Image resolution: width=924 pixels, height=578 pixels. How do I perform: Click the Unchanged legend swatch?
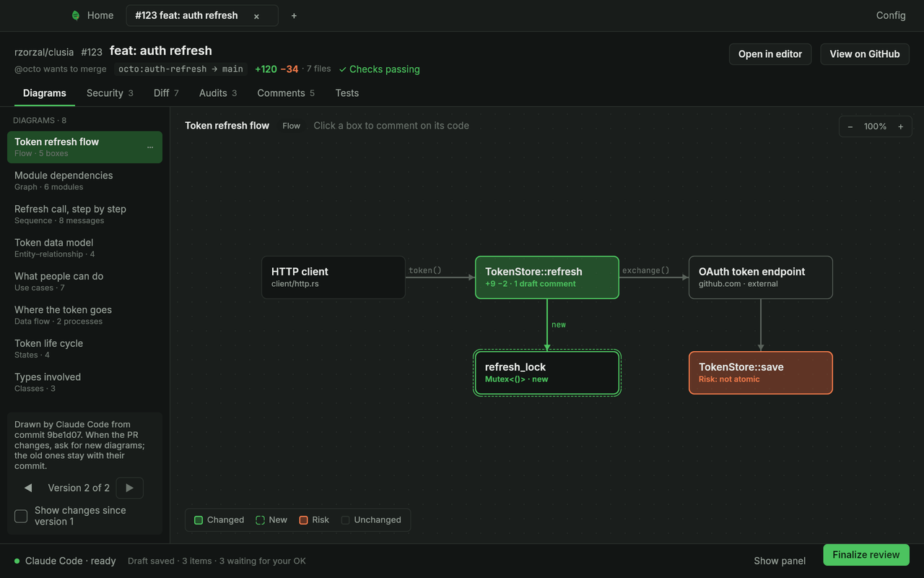(345, 520)
